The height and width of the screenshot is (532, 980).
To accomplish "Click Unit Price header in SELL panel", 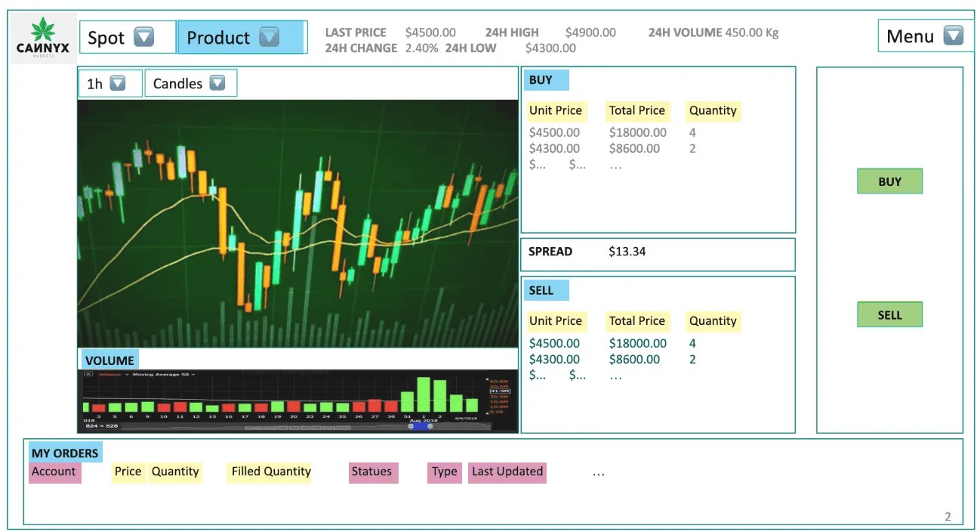I will point(556,322).
